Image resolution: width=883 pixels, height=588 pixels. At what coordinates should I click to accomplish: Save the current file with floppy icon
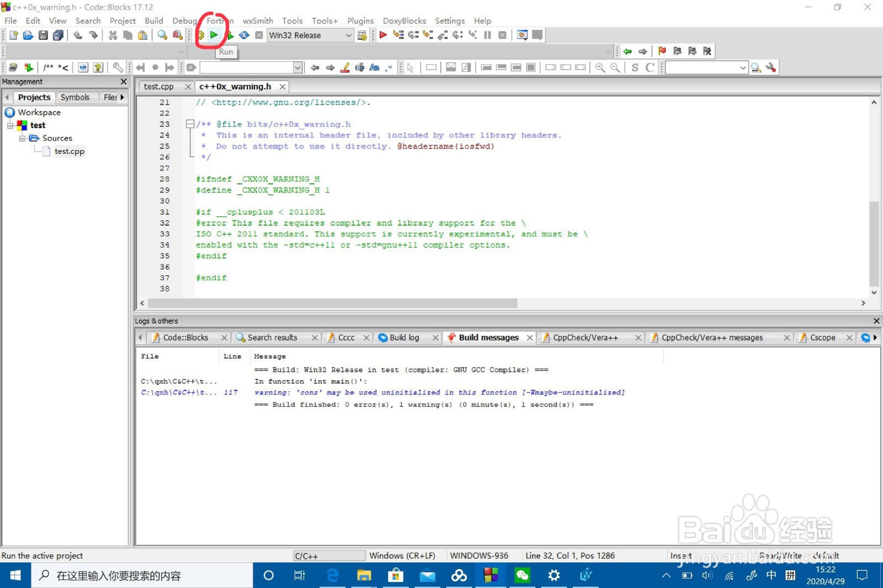tap(43, 35)
